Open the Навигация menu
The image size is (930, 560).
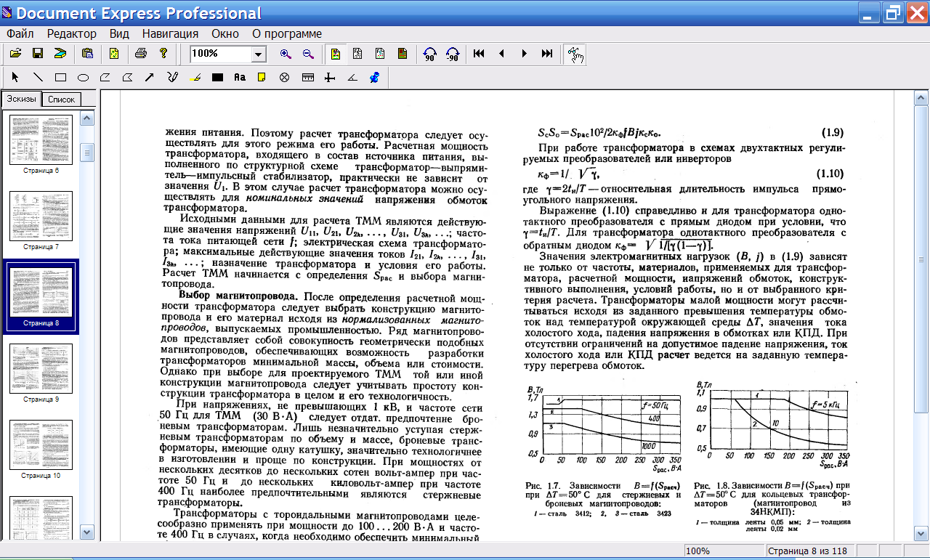click(x=170, y=33)
